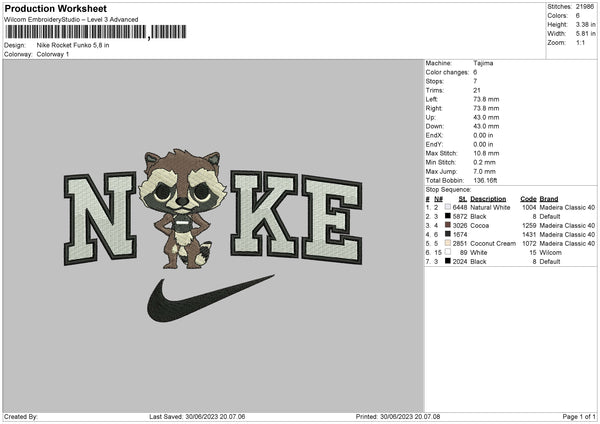
Task: Click the embroidered letter N
Action: coord(100,219)
